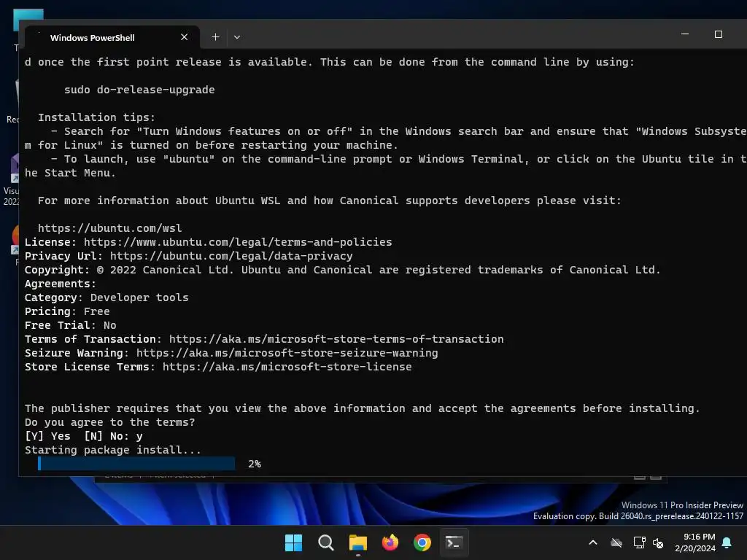Click the "Free Trial: No" line
747x560 pixels.
[71, 325]
